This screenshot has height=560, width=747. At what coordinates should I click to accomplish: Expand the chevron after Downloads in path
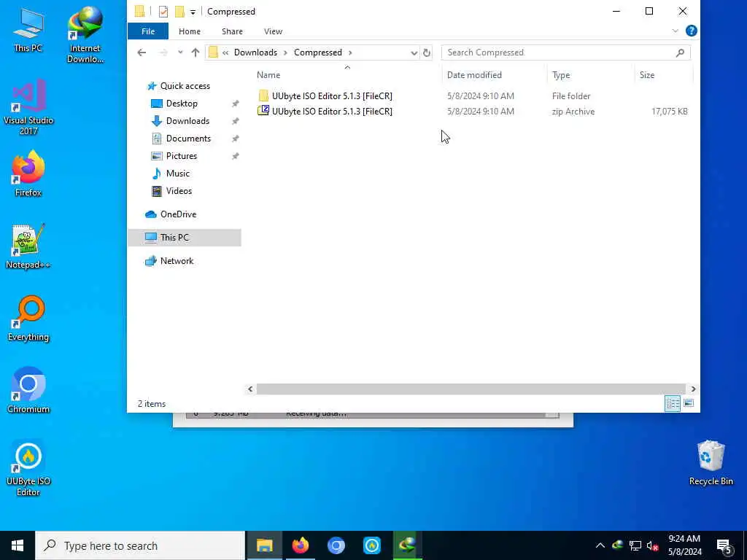285,52
